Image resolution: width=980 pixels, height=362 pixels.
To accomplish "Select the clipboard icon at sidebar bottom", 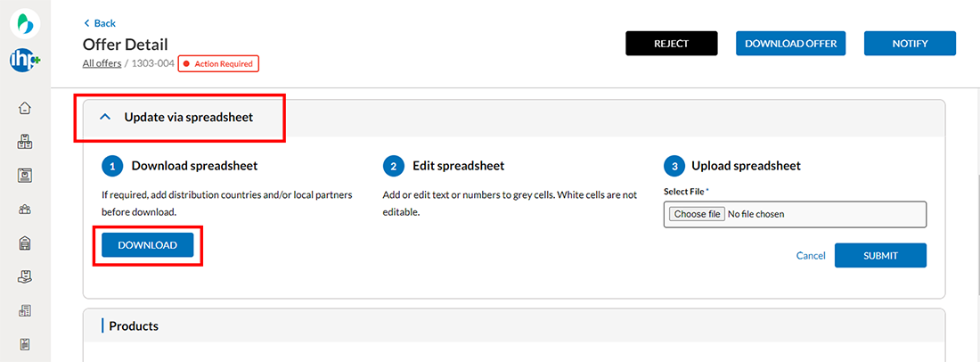I will [x=25, y=344].
